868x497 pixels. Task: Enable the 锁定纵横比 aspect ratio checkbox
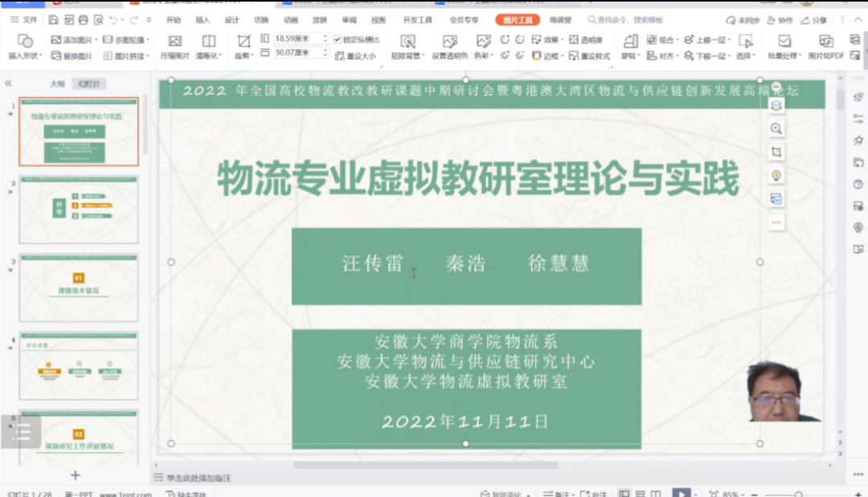coord(338,39)
